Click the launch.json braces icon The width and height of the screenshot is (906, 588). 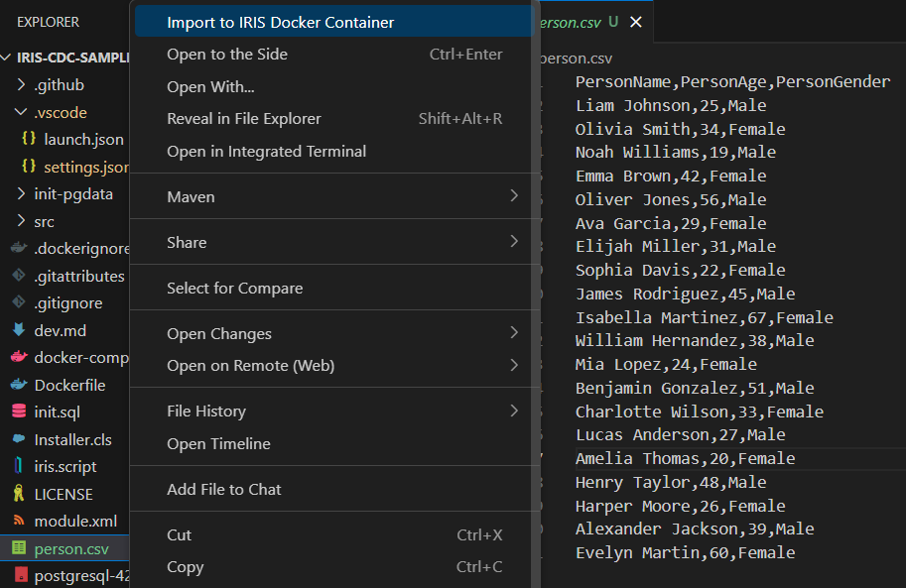point(29,140)
